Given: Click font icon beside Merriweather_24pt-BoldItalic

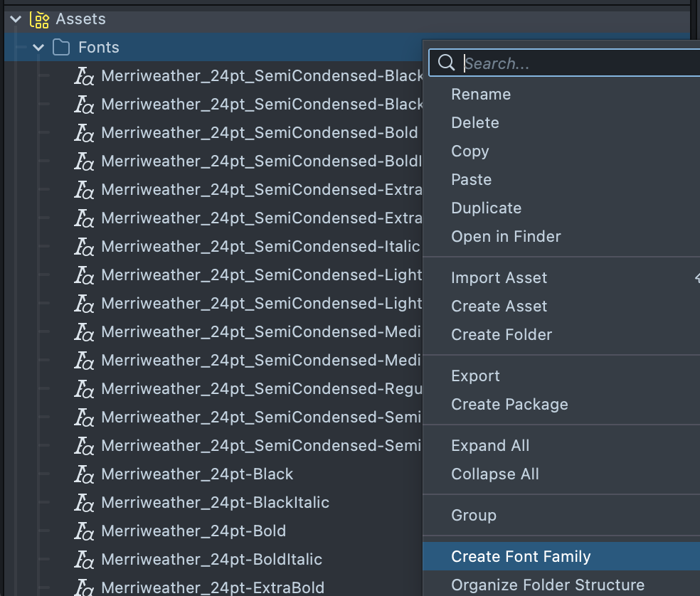Looking at the screenshot, I should point(85,560).
